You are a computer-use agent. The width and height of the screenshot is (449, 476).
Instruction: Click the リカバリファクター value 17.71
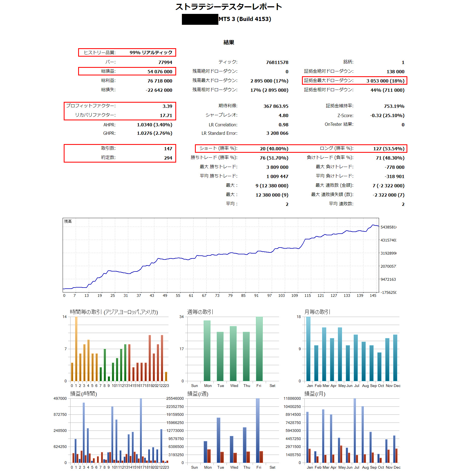pos(166,115)
